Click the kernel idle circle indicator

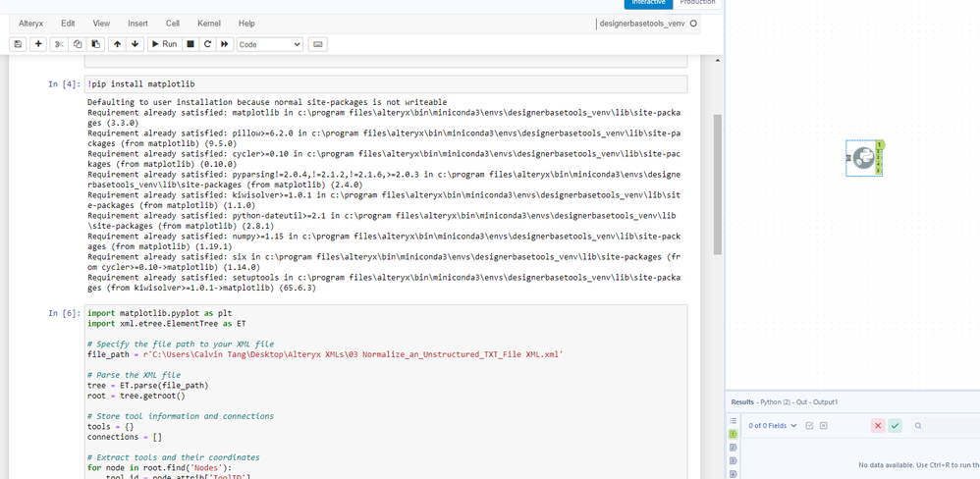pos(693,24)
